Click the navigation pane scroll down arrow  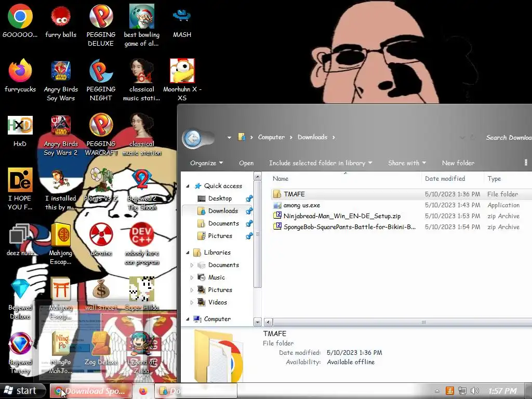pyautogui.click(x=258, y=322)
